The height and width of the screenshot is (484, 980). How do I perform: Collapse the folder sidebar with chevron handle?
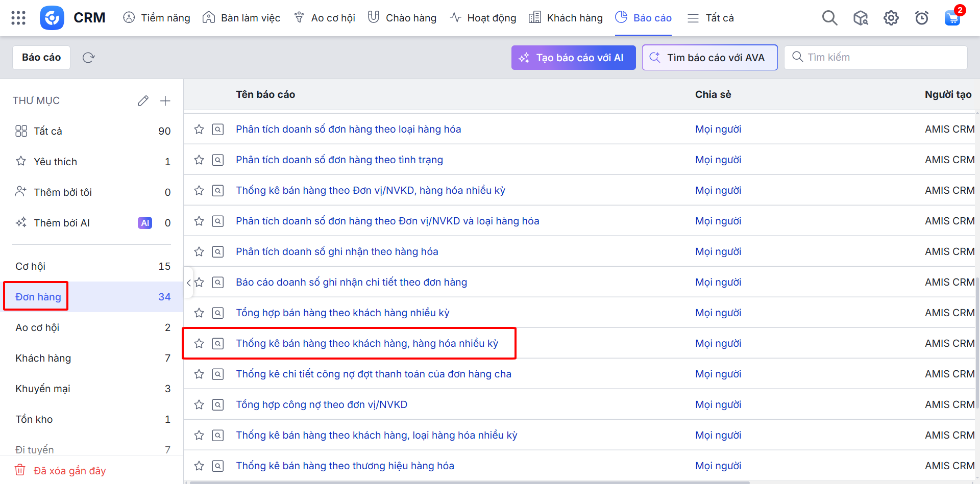pyautogui.click(x=189, y=283)
